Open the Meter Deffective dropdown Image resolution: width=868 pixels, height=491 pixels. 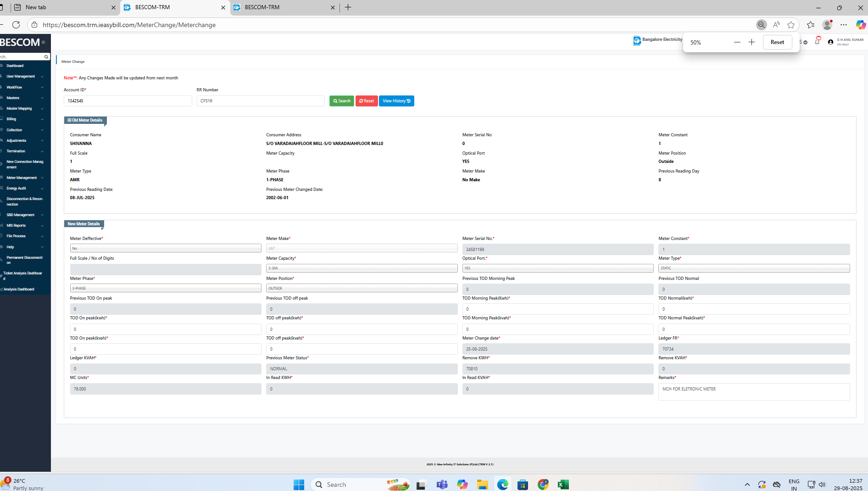tap(165, 248)
